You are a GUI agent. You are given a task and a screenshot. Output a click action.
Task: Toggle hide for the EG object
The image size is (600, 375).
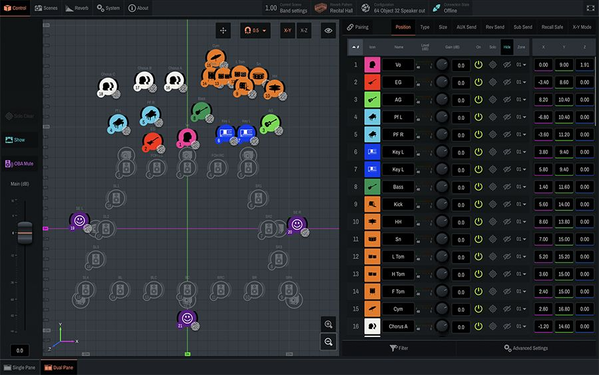(507, 82)
